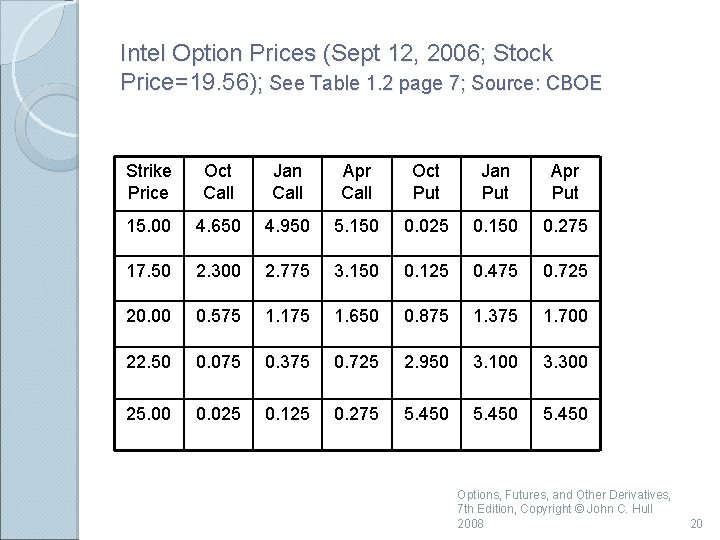Select the Strike Price header cell
Screen dimensions: 720x540
(x=149, y=184)
